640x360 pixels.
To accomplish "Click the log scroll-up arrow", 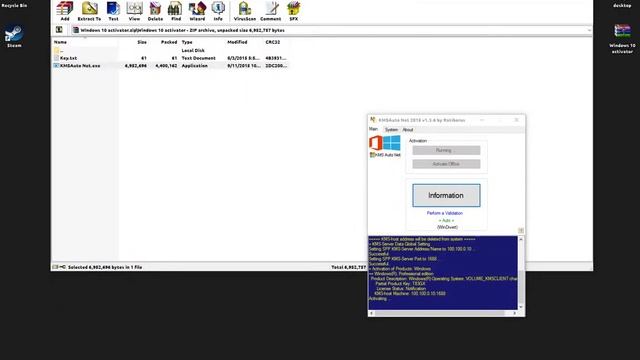I will (521, 239).
